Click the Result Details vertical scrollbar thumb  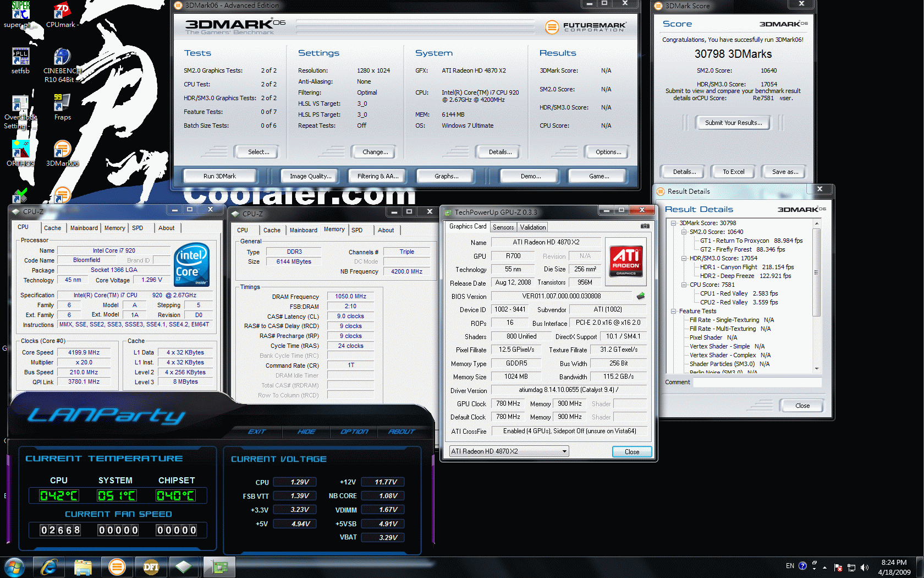817,272
